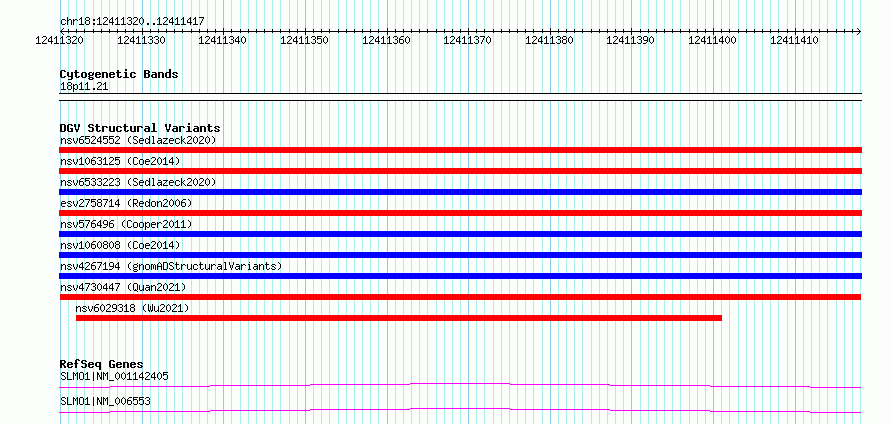
Task: Click ruler coordinate 12411340
Action: pyautogui.click(x=223, y=40)
